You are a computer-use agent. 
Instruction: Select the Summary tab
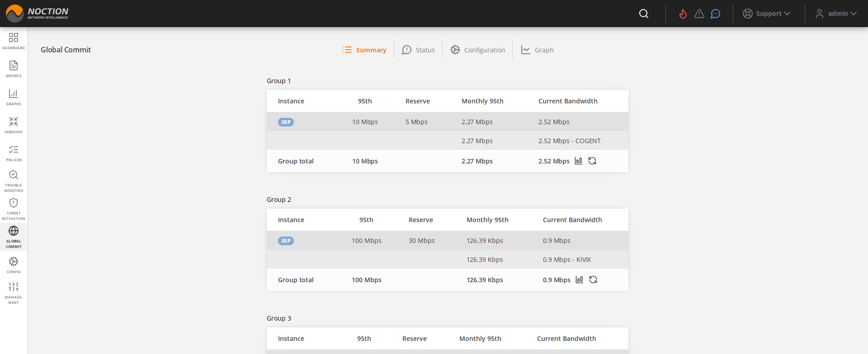(364, 50)
